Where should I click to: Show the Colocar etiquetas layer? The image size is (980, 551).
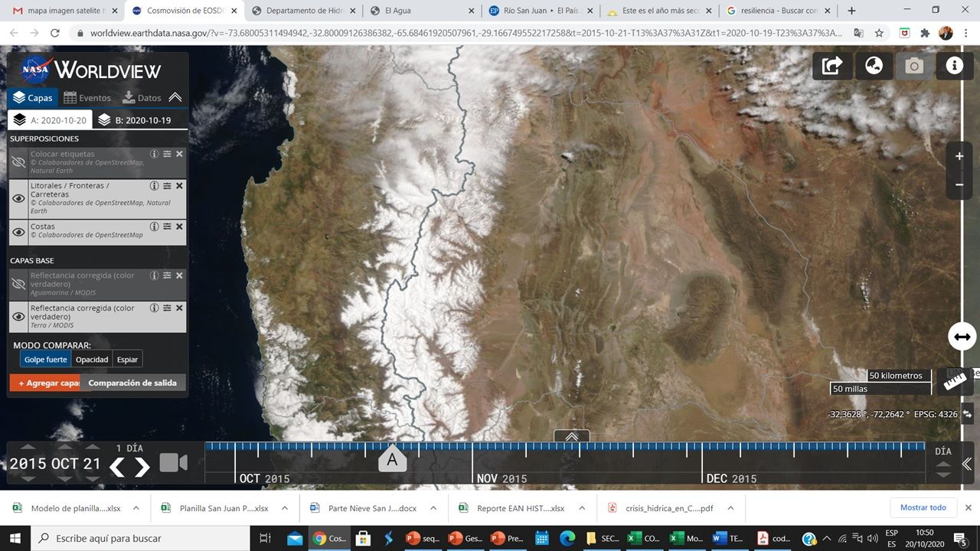click(x=19, y=162)
